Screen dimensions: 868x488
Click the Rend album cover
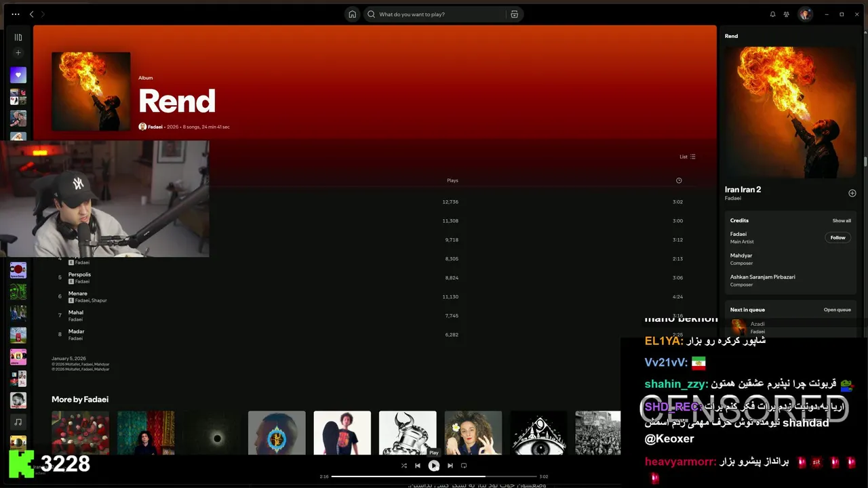click(91, 91)
